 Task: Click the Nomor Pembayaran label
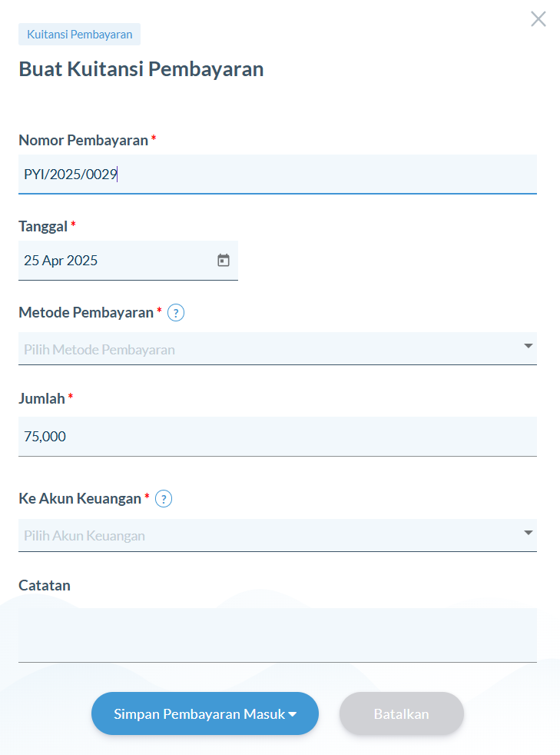(x=83, y=140)
